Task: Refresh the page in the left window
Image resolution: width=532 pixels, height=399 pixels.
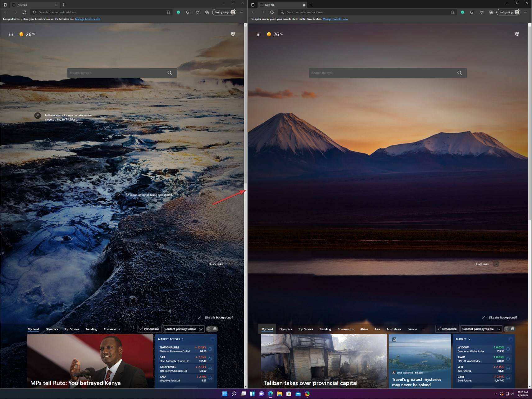Action: coord(24,12)
